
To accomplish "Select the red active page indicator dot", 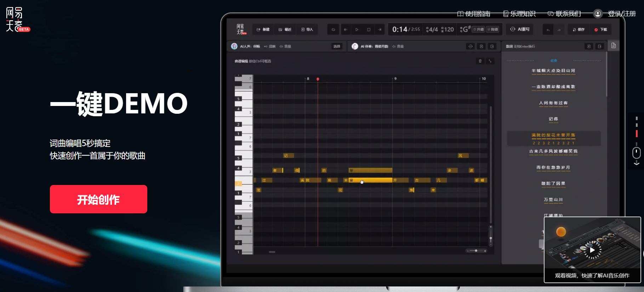I will point(637,134).
